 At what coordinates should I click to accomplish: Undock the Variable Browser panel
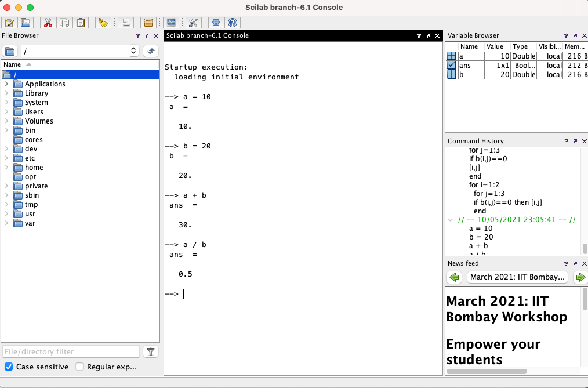[575, 35]
